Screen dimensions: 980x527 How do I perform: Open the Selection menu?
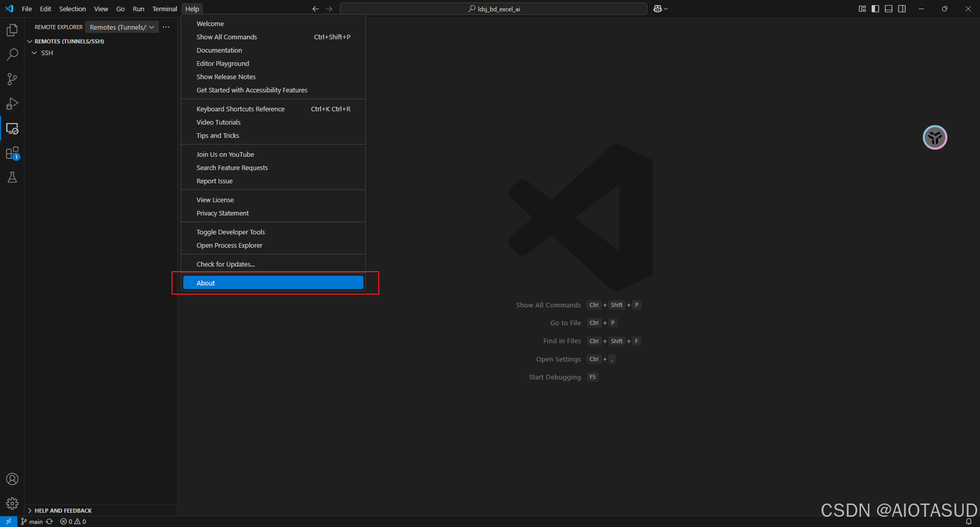[72, 9]
